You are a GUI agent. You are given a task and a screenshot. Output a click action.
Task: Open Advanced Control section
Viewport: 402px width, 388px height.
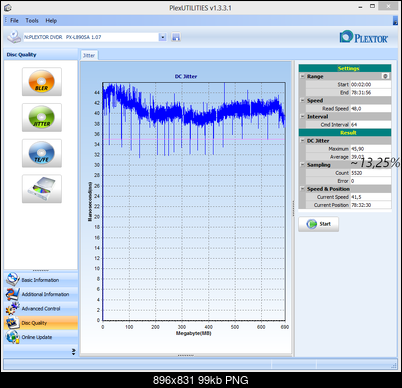41,309
